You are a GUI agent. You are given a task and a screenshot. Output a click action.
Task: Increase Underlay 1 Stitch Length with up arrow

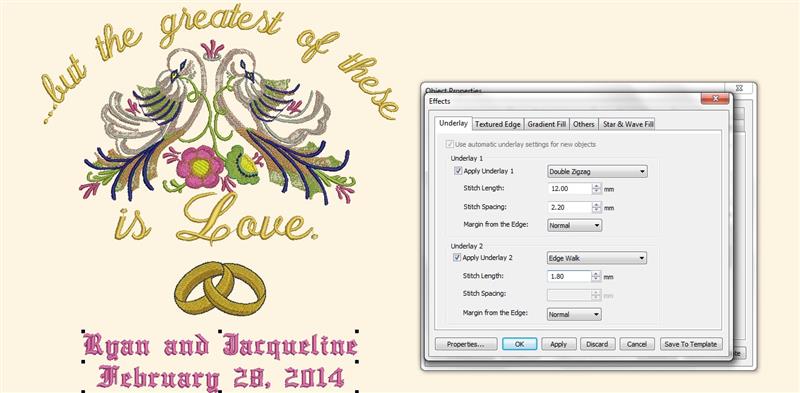coord(596,186)
